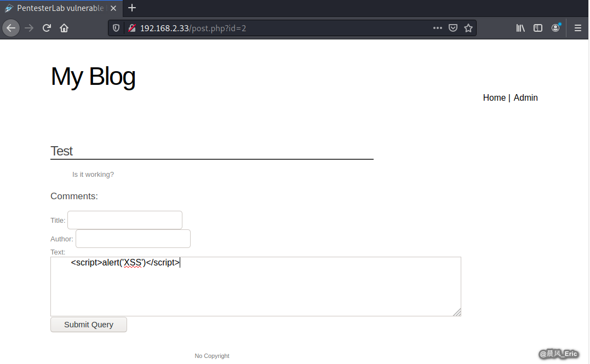Focus the comment Author field
The image size is (590, 364).
tap(133, 239)
